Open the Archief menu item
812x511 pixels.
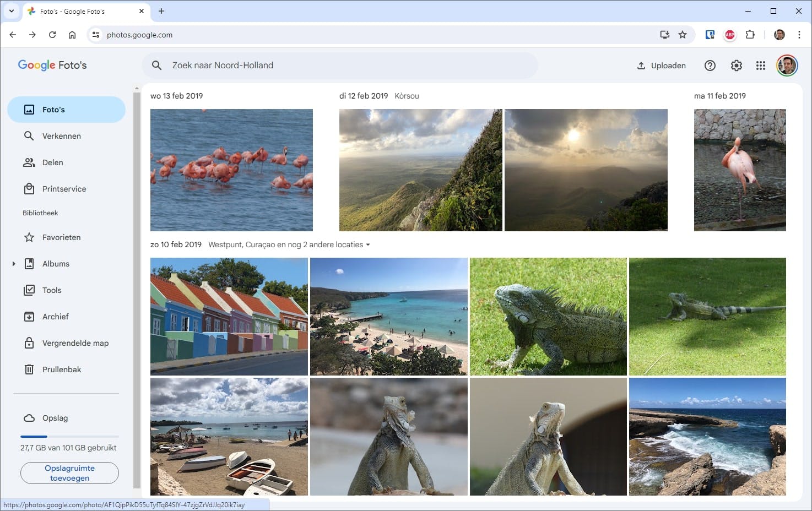(x=66, y=317)
